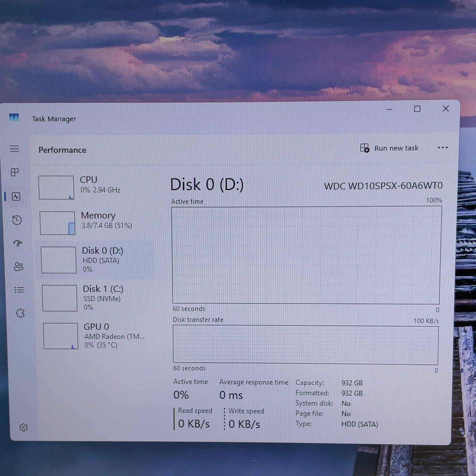Select the Performance page icon
476x476 pixels.
[16, 196]
